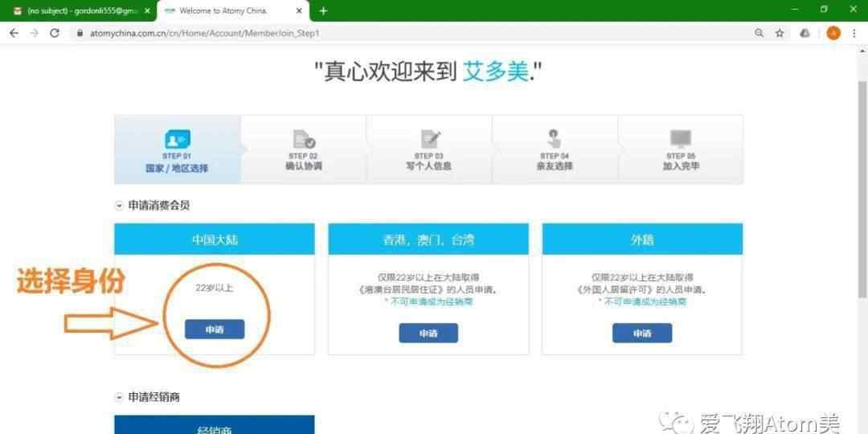Open a new browser tab

tap(324, 10)
